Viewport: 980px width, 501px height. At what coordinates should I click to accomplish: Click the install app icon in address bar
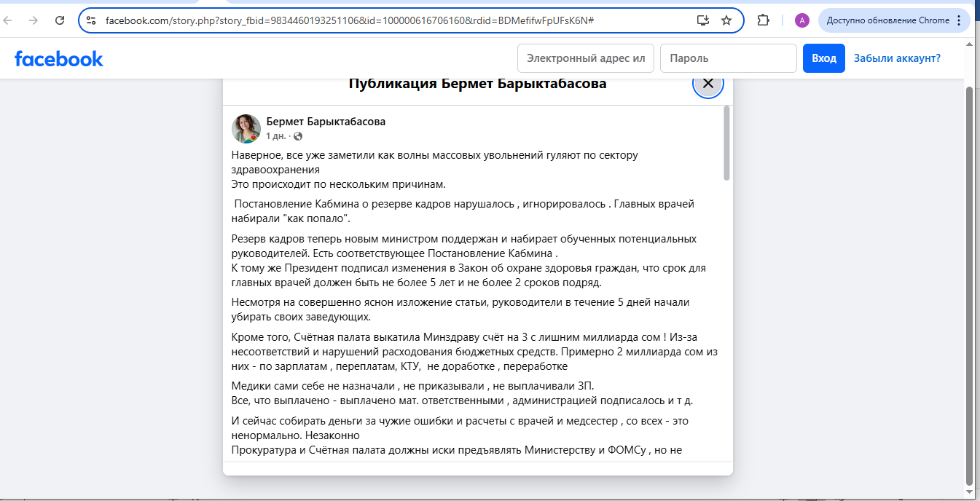point(702,20)
